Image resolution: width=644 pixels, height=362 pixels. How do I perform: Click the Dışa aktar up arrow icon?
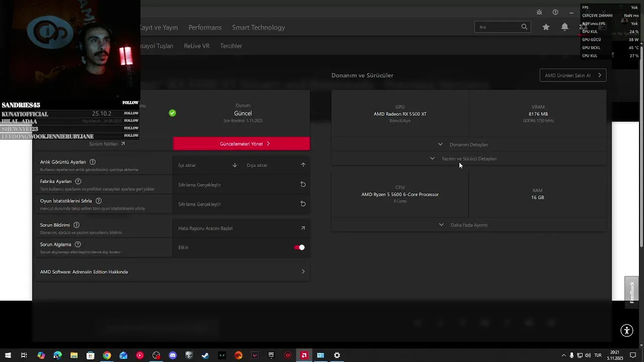[303, 165]
